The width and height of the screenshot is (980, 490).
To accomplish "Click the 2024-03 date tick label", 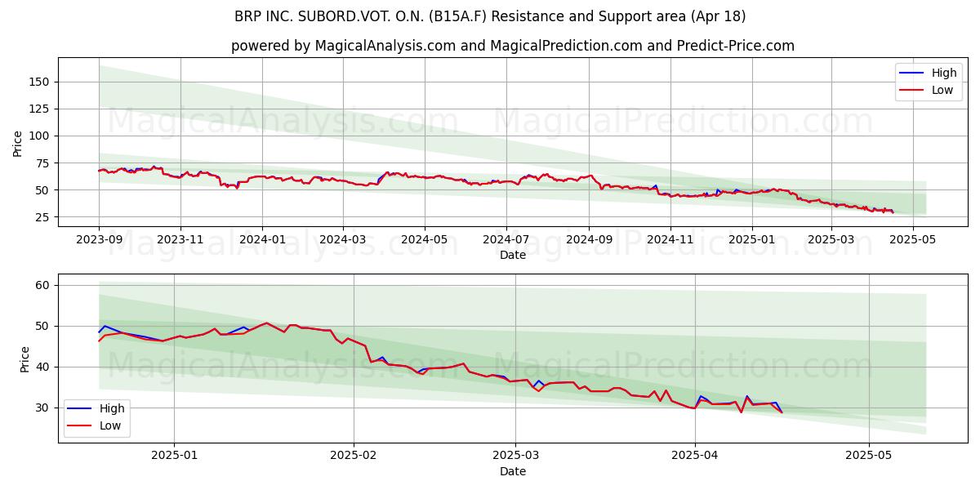I will tap(343, 240).
